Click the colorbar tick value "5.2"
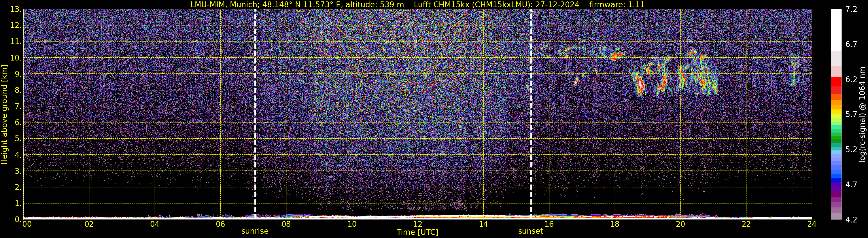This screenshot has width=868, height=238. click(851, 150)
